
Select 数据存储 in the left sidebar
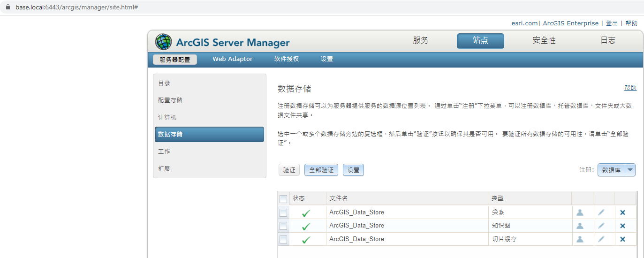pos(209,134)
